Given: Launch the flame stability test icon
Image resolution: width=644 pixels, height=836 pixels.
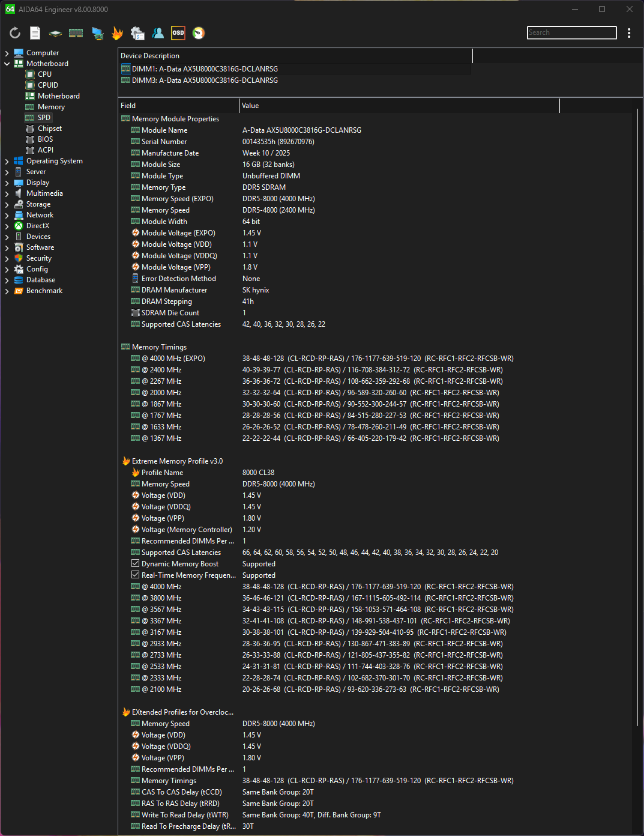Looking at the screenshot, I should click(x=118, y=33).
